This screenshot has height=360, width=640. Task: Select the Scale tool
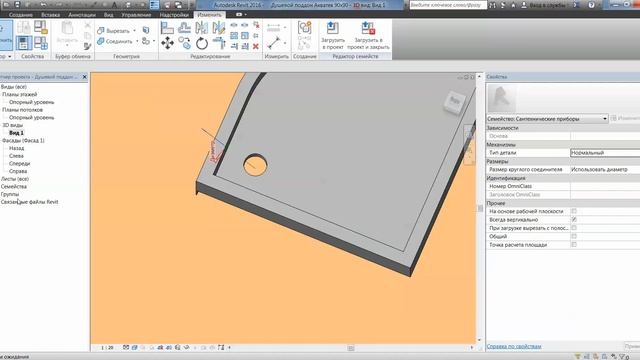pyautogui.click(x=245, y=36)
